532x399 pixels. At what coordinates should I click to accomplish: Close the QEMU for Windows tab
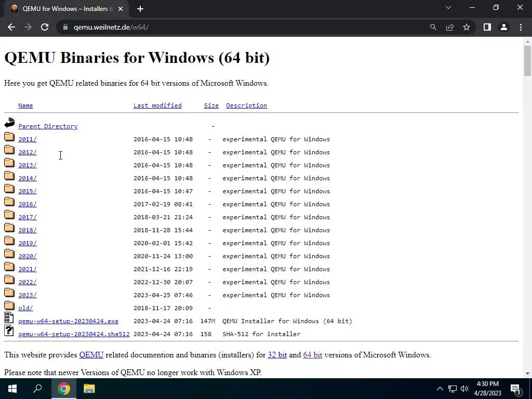tap(121, 9)
